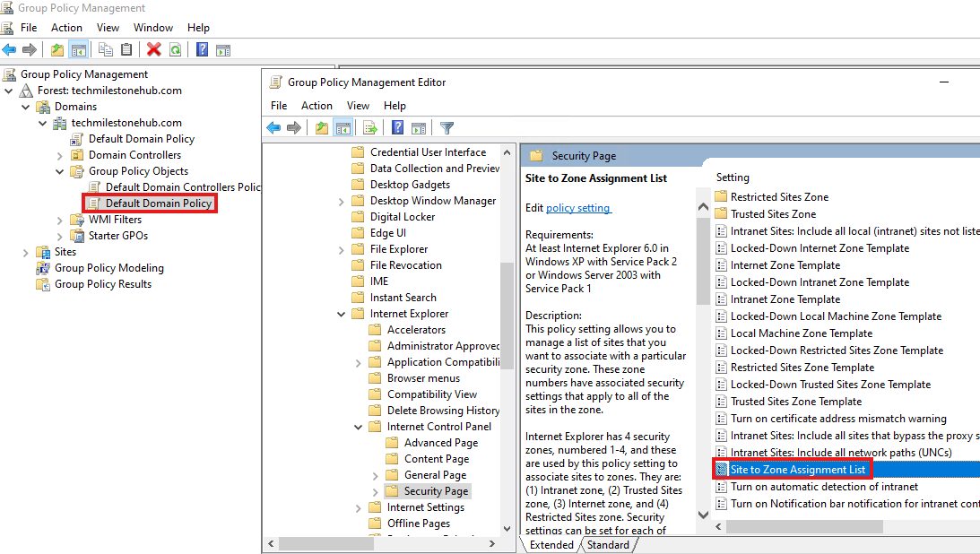This screenshot has height=554, width=980.
Task: Select the Site to Zone Assignment List setting
Action: tap(798, 470)
